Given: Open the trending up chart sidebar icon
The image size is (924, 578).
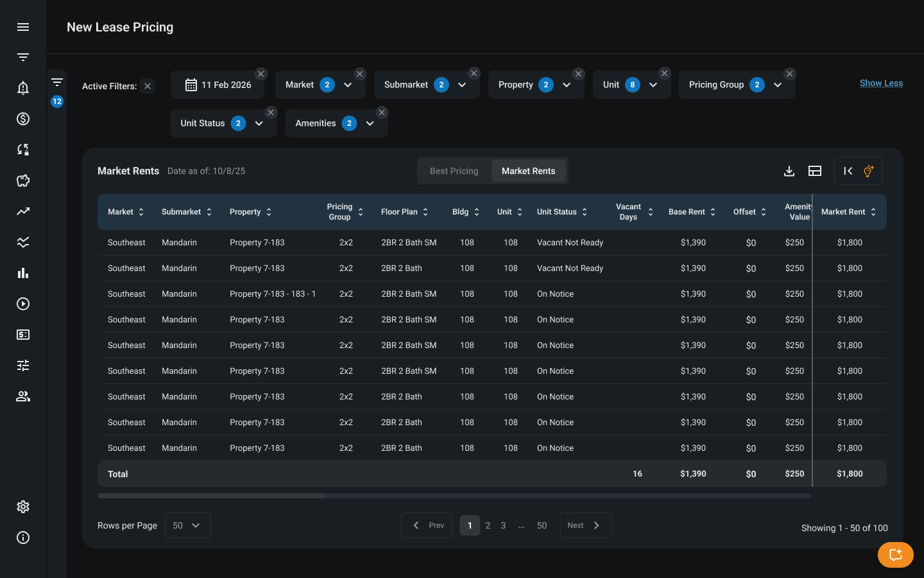Looking at the screenshot, I should [x=23, y=211].
